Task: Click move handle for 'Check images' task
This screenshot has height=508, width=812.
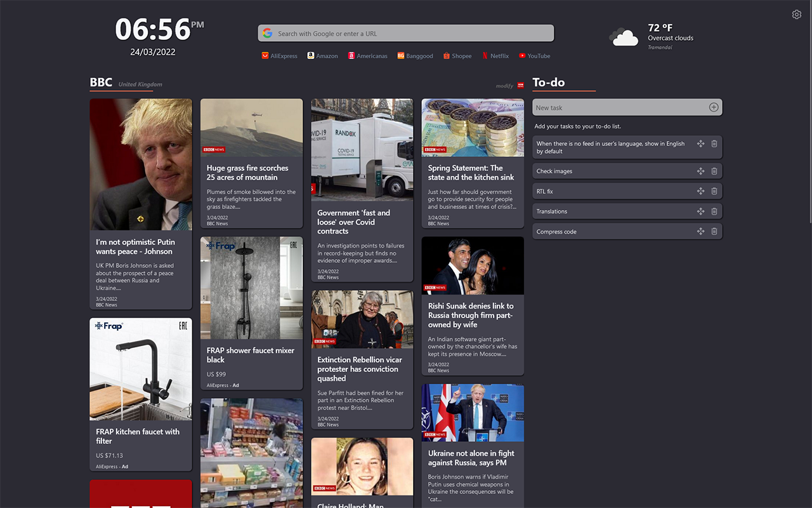Action: pos(700,171)
